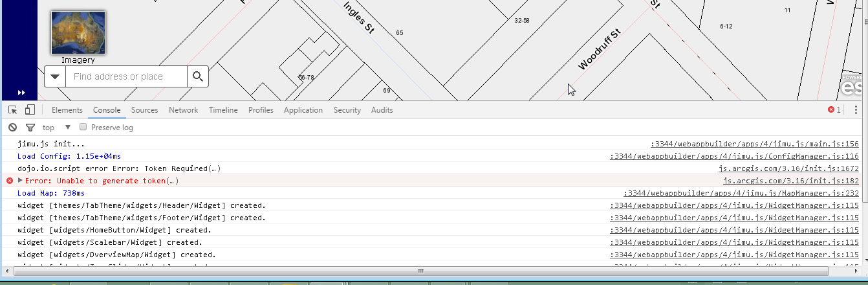Click parcel number 32-58 on map

522,21
